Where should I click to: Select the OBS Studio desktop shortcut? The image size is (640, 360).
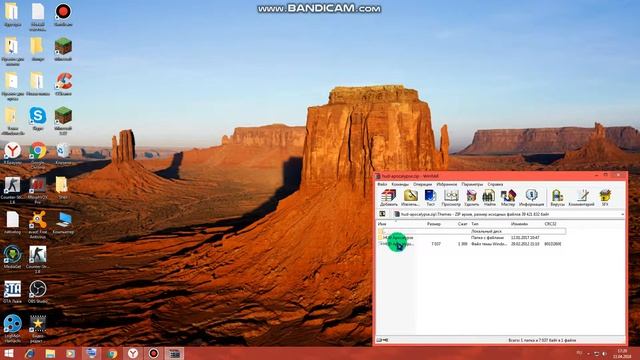38,292
